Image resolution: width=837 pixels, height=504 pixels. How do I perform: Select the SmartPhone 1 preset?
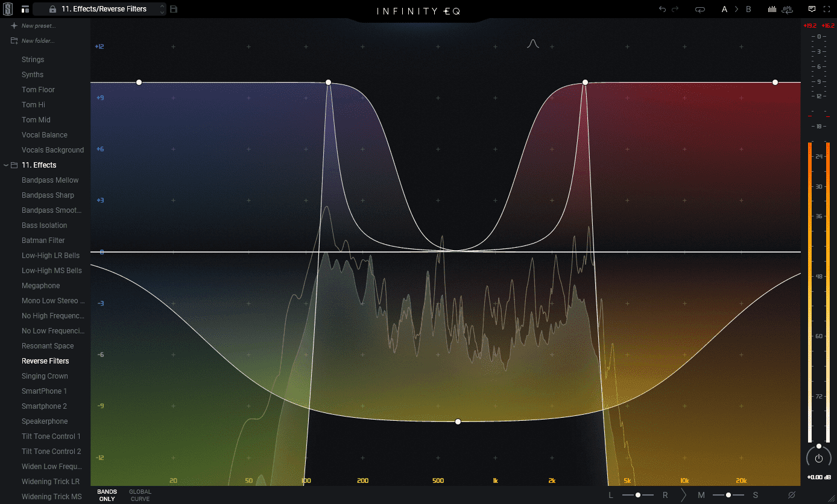[45, 391]
